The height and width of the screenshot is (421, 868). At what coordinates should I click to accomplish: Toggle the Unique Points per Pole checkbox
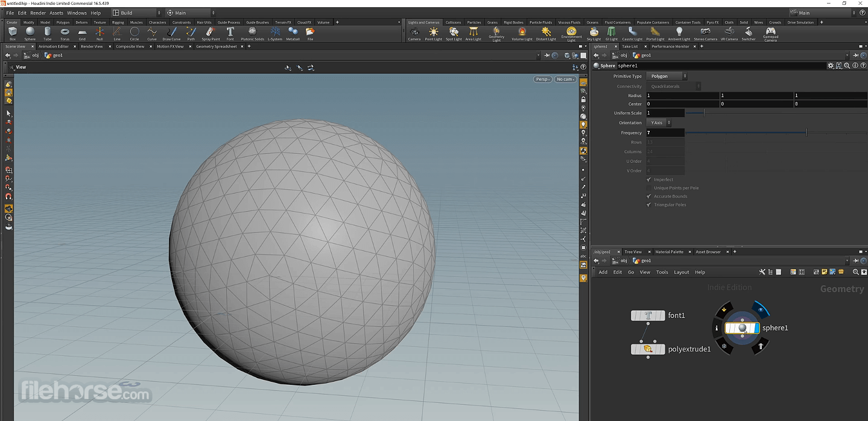pos(649,188)
